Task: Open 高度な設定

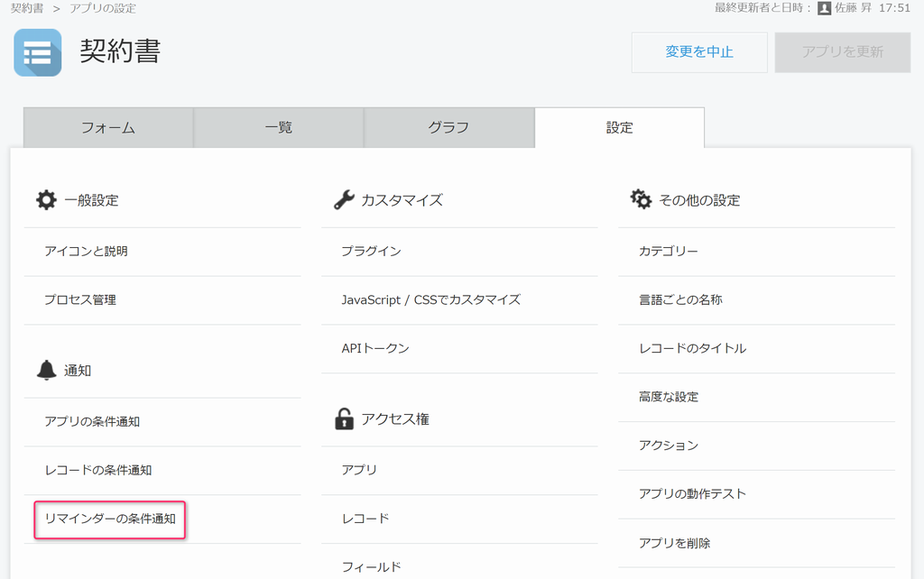Action: (x=669, y=397)
